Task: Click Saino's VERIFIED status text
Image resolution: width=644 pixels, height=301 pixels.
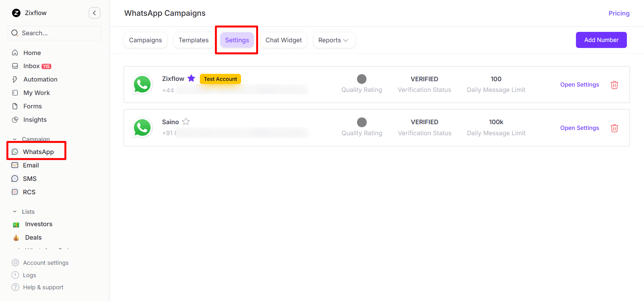Action: pyautogui.click(x=424, y=122)
